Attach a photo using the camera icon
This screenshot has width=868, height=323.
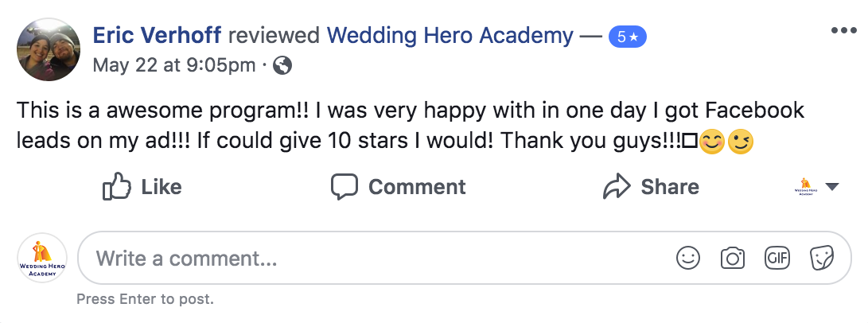732,258
